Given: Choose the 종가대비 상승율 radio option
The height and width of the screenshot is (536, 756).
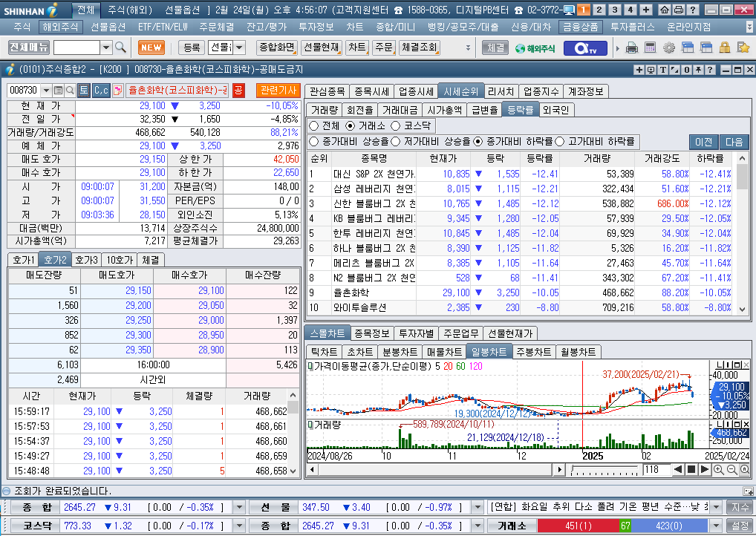Looking at the screenshot, I should click(314, 142).
